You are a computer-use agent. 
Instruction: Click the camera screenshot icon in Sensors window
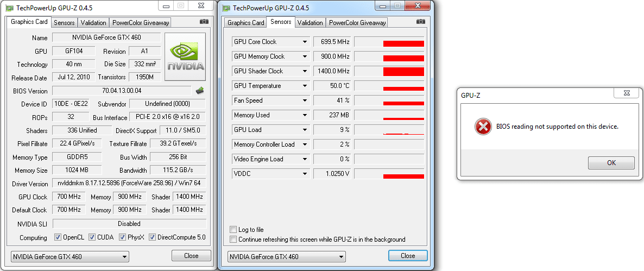click(x=420, y=22)
